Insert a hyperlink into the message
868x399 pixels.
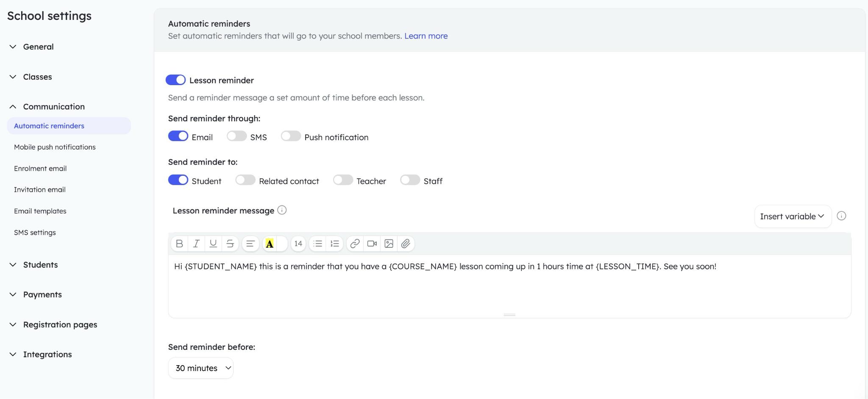pos(355,244)
